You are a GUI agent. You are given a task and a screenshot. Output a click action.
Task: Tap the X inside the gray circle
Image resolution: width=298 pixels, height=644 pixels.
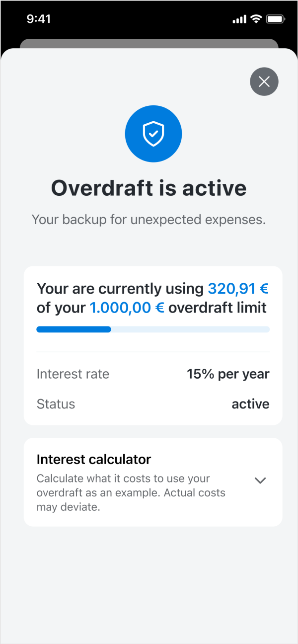264,81
